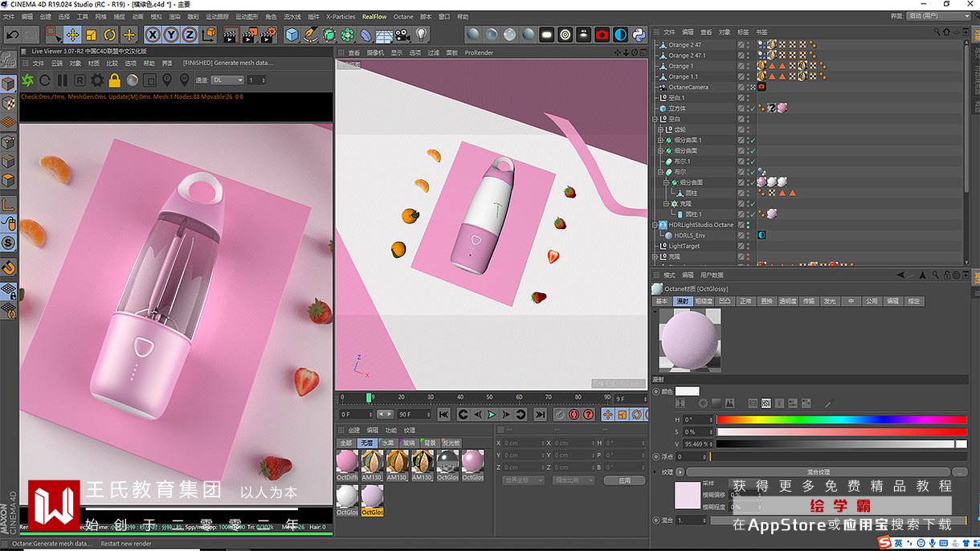Expand the HDRLightStudio.Octane tree node
The width and height of the screenshot is (980, 551).
[655, 225]
